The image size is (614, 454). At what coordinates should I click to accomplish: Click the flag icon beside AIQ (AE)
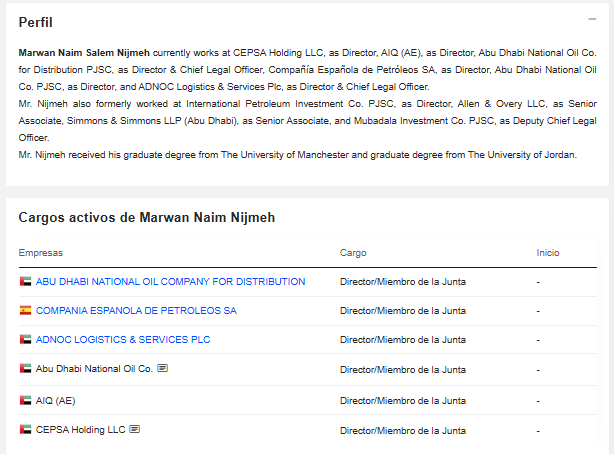coord(25,400)
